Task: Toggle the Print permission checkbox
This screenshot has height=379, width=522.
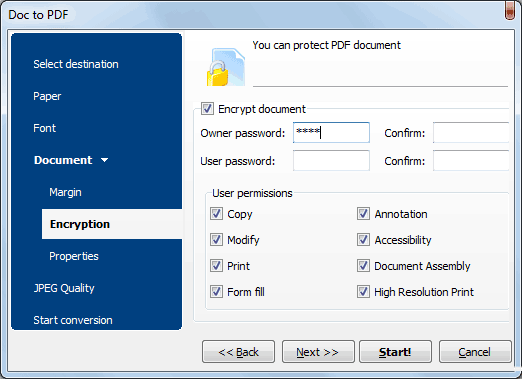Action: click(x=216, y=266)
